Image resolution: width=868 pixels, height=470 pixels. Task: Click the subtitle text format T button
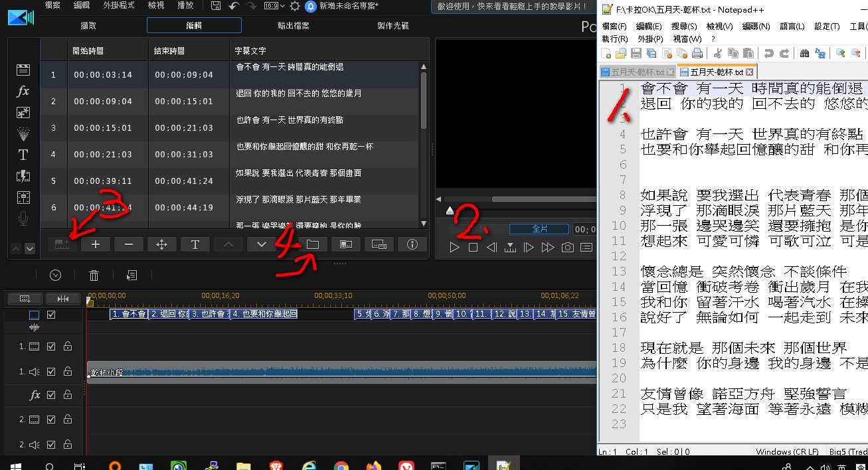coord(195,244)
